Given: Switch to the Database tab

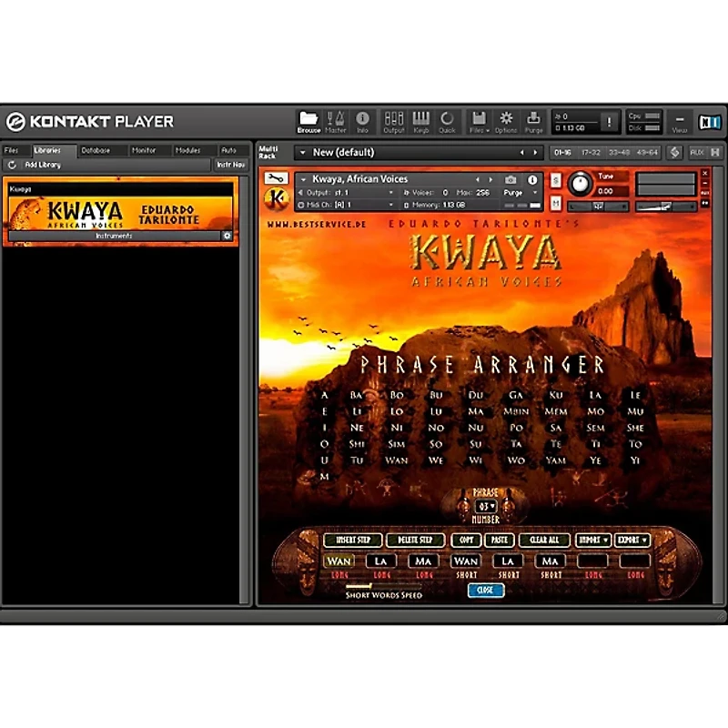Looking at the screenshot, I should (x=96, y=150).
